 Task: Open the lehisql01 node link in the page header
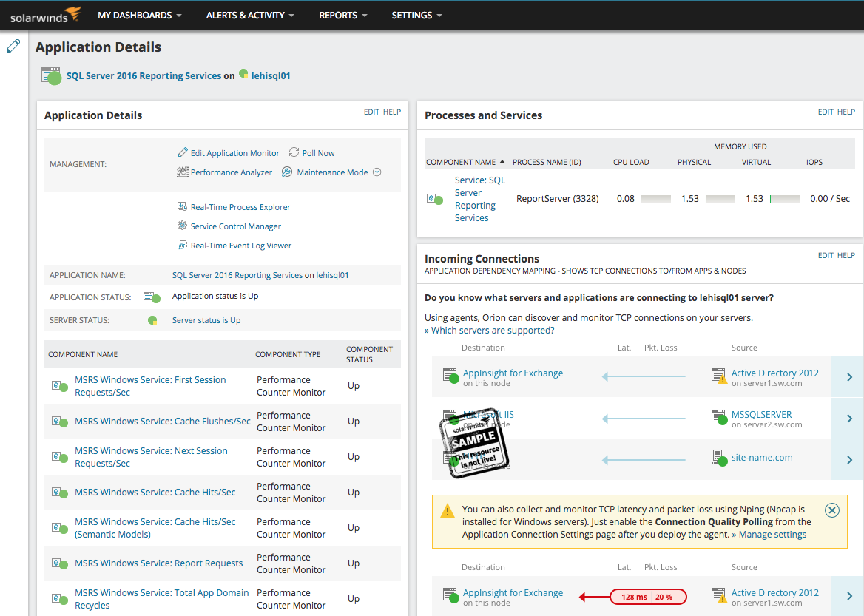click(x=271, y=76)
